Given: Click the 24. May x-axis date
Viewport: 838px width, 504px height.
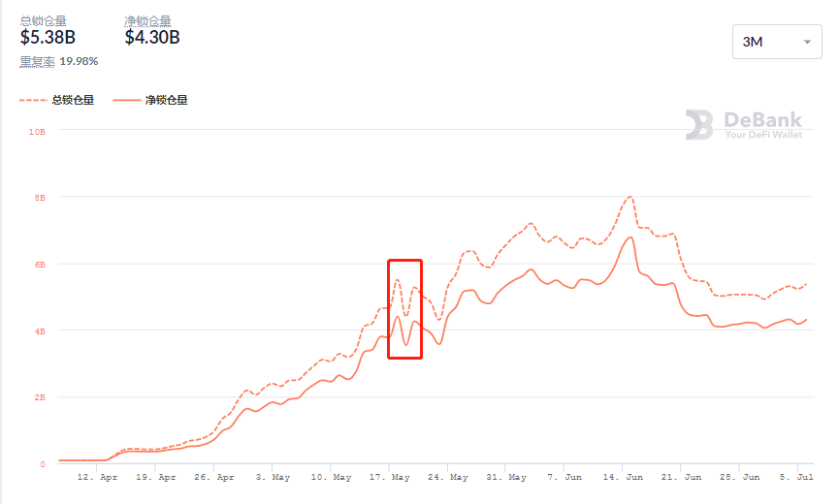Looking at the screenshot, I should point(447,477).
